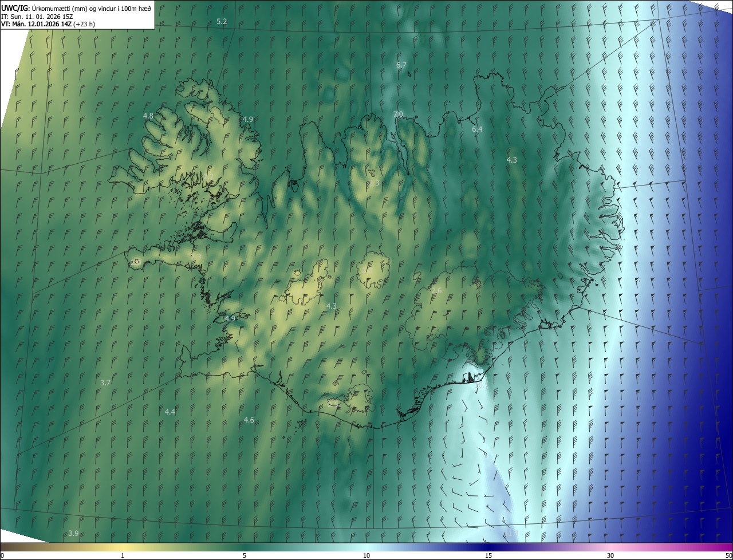The height and width of the screenshot is (560, 733).
Task: Click the initial time line "IT: Sun. 11. 01. 2026 15Z"
Action: coord(37,16)
